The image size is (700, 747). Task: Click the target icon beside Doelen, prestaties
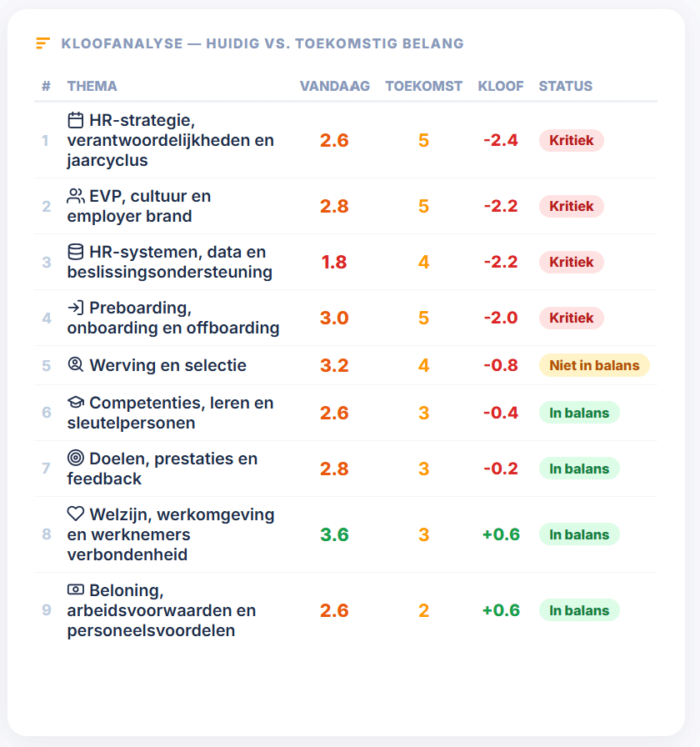[75, 458]
